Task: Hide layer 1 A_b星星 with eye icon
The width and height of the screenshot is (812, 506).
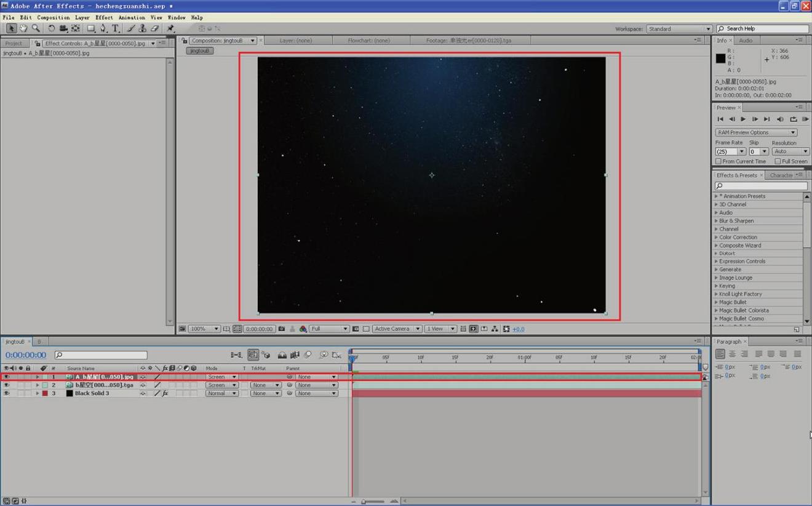Action: pos(7,377)
